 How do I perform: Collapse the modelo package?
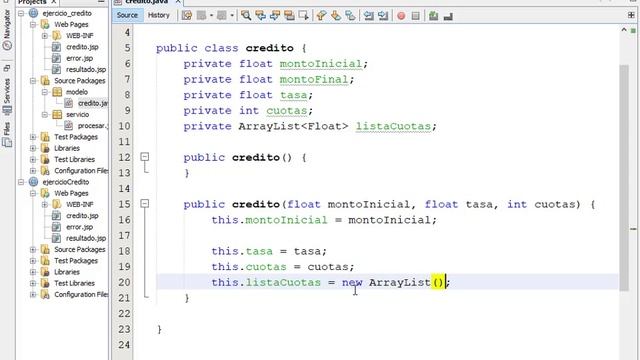coord(45,92)
